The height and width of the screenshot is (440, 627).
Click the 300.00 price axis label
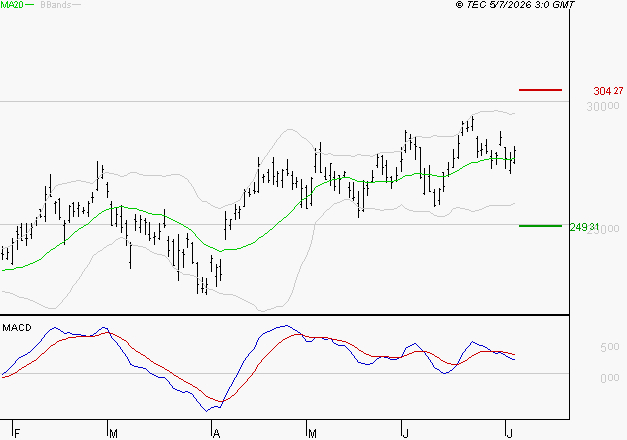click(603, 106)
